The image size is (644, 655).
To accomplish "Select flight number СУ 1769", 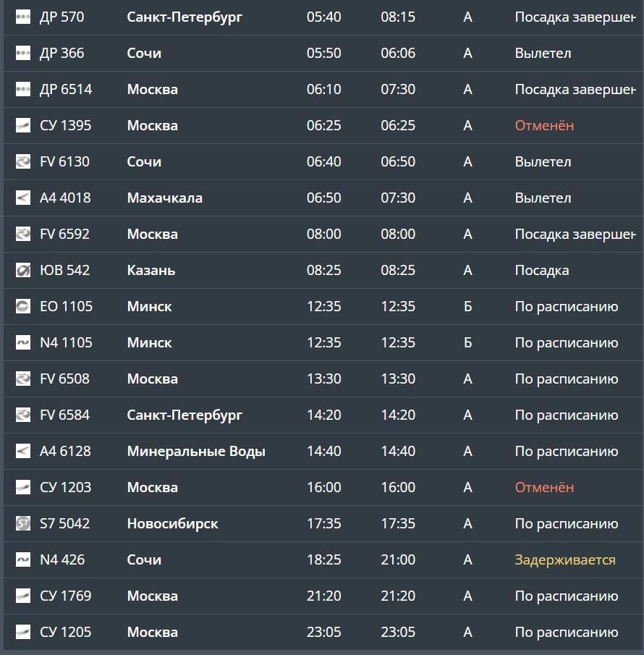I will pos(65,596).
